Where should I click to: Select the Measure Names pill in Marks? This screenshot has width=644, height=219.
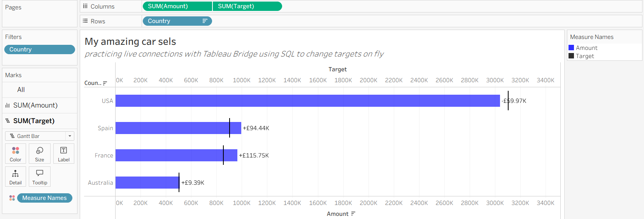click(x=45, y=198)
